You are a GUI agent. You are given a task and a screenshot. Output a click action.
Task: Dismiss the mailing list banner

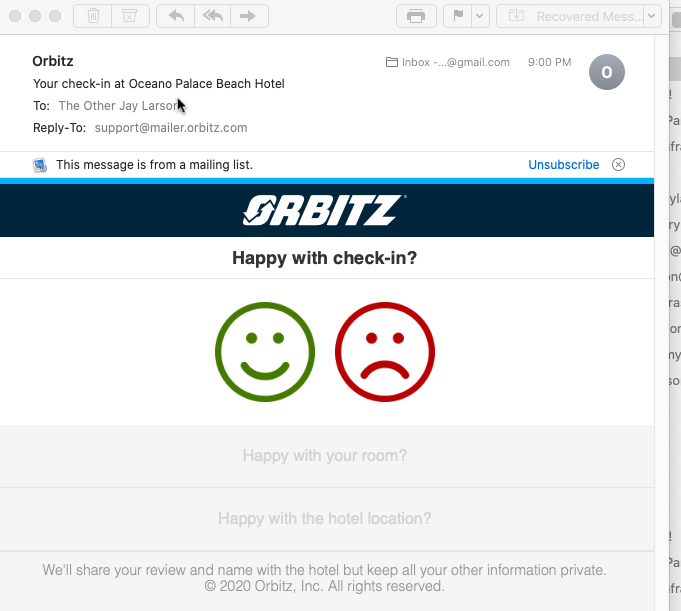pos(618,165)
